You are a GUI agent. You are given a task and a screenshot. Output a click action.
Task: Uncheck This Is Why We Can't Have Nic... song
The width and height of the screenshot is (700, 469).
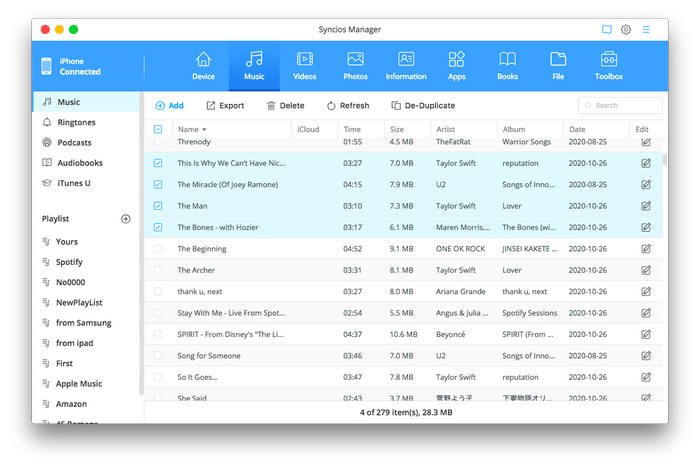[x=158, y=163]
